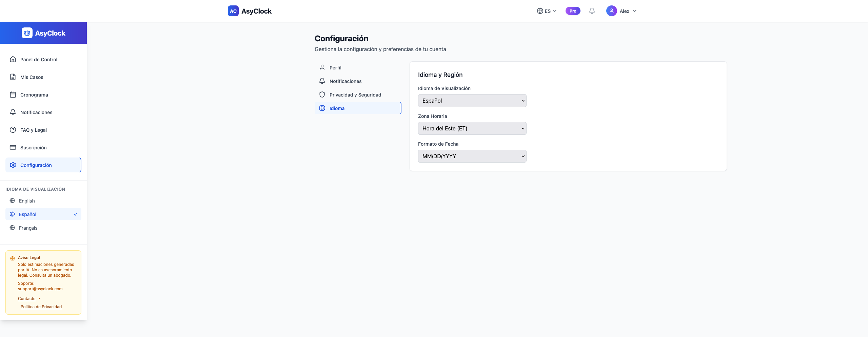
Task: Open the Formato de Fecha dropdown
Action: [472, 156]
